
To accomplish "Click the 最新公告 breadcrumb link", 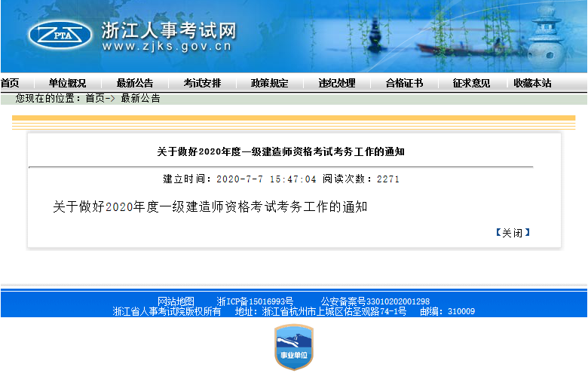I will [x=141, y=98].
